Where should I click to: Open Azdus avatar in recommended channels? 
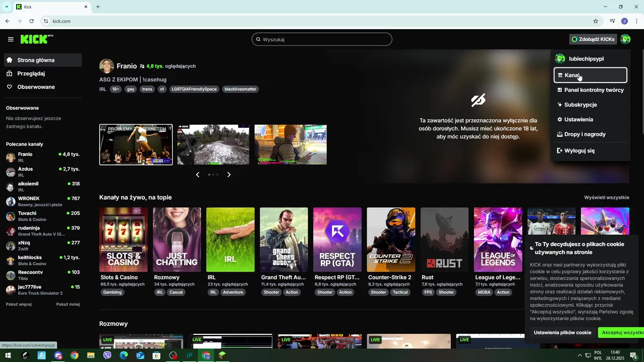pyautogui.click(x=11, y=172)
